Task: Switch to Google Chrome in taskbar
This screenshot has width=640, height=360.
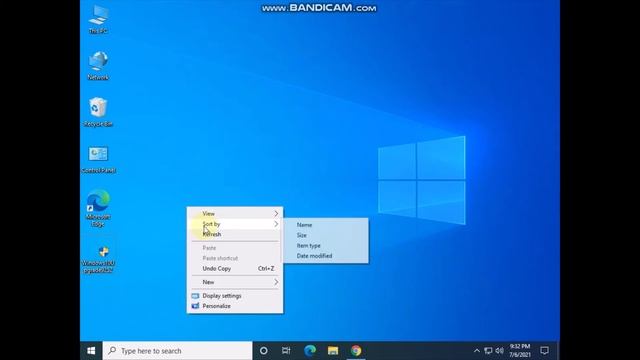Action: point(356,351)
